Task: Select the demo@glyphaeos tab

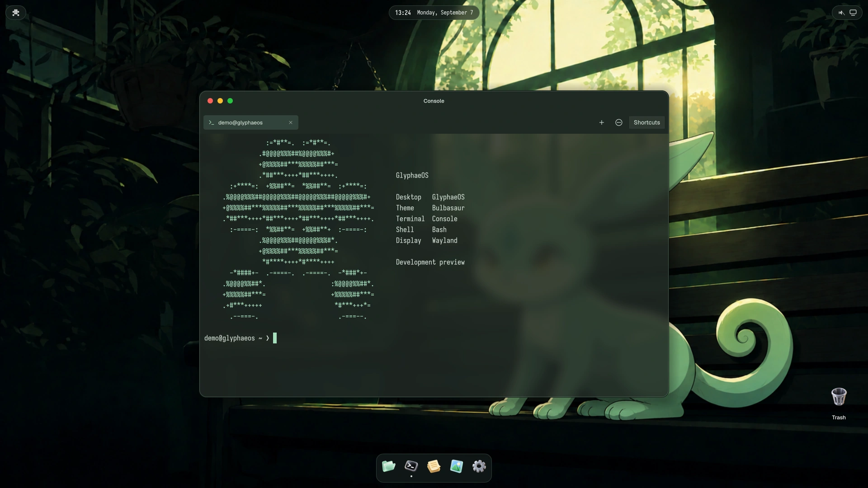Action: tap(251, 122)
